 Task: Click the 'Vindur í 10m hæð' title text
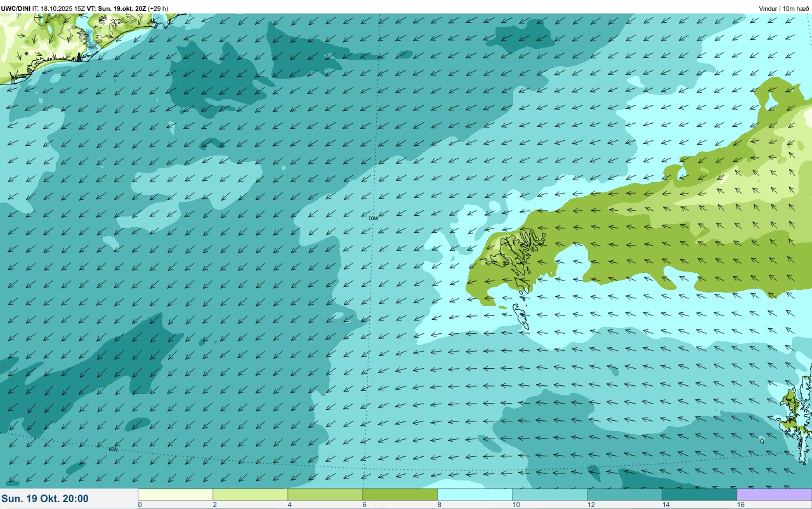783,8
